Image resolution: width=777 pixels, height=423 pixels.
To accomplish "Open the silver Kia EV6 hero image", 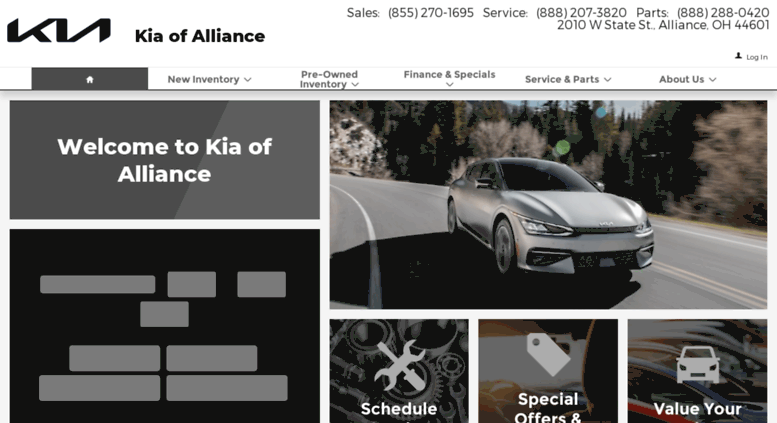I will [548, 205].
